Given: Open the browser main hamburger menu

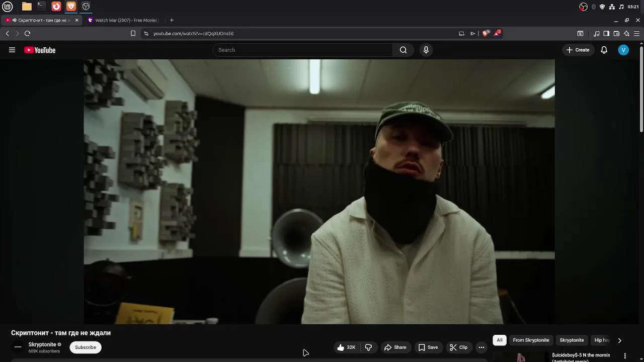Looking at the screenshot, I should (636, 33).
